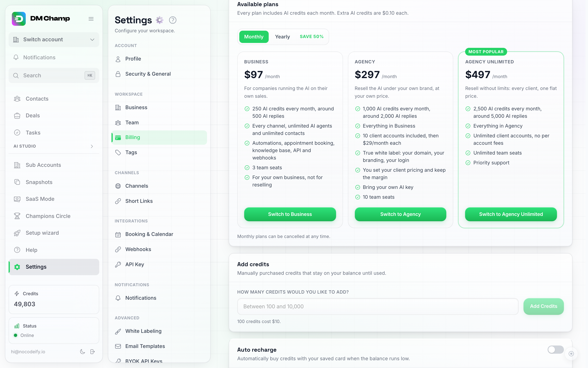
Task: Open Snapshots item
Action: coord(54,182)
